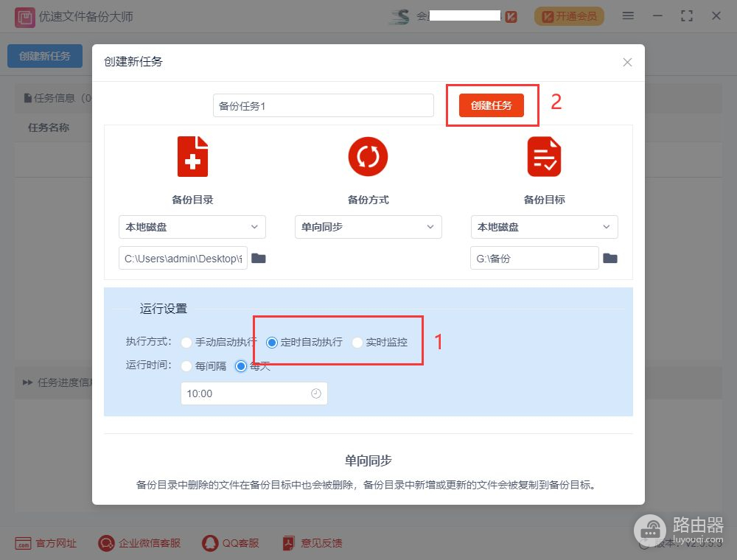Select 每天 run time radio button

tap(241, 366)
